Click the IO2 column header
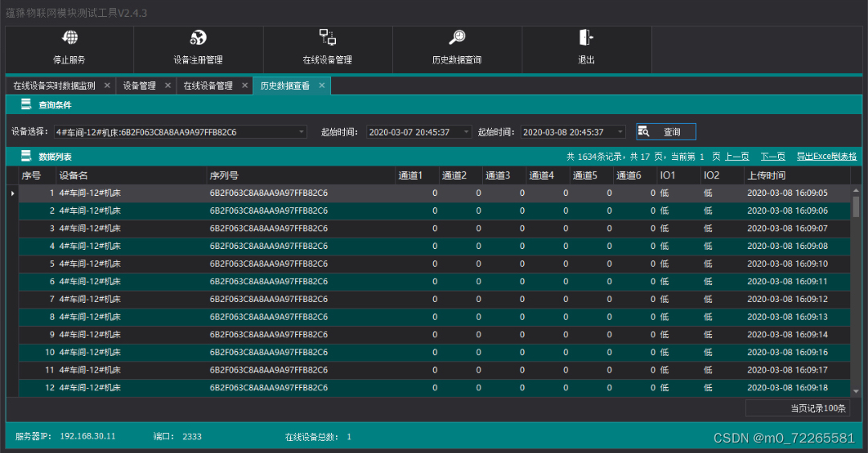 (x=723, y=175)
